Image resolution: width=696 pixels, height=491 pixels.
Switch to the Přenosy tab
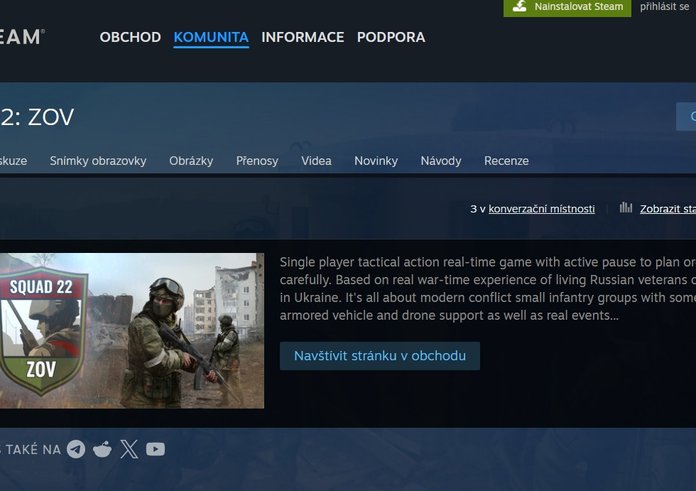pyautogui.click(x=257, y=161)
